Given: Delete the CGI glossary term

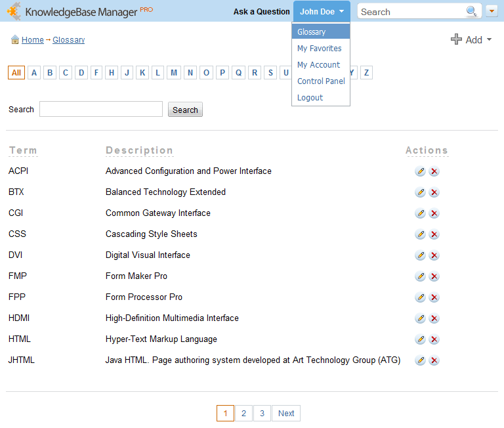Looking at the screenshot, I should pyautogui.click(x=434, y=213).
